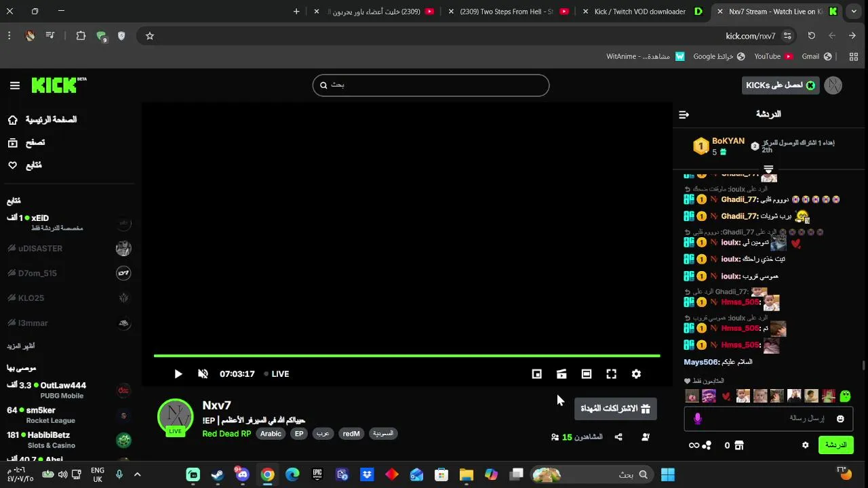Open the Red Dead RP category link
The image size is (868, 488).
[x=226, y=434]
